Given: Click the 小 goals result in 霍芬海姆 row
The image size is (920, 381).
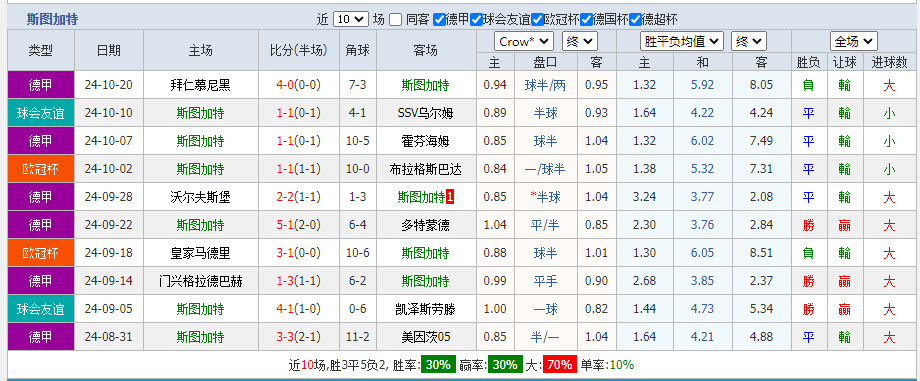Looking at the screenshot, I should tap(889, 141).
